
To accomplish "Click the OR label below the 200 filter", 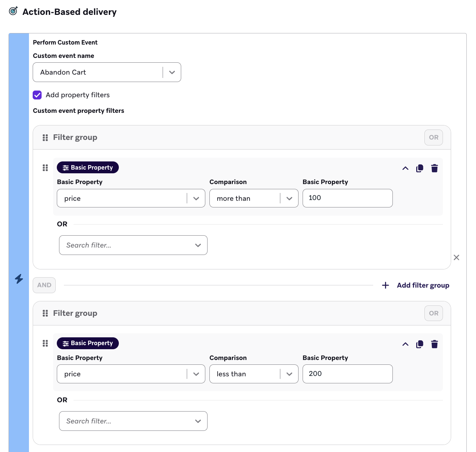I will tap(62, 400).
